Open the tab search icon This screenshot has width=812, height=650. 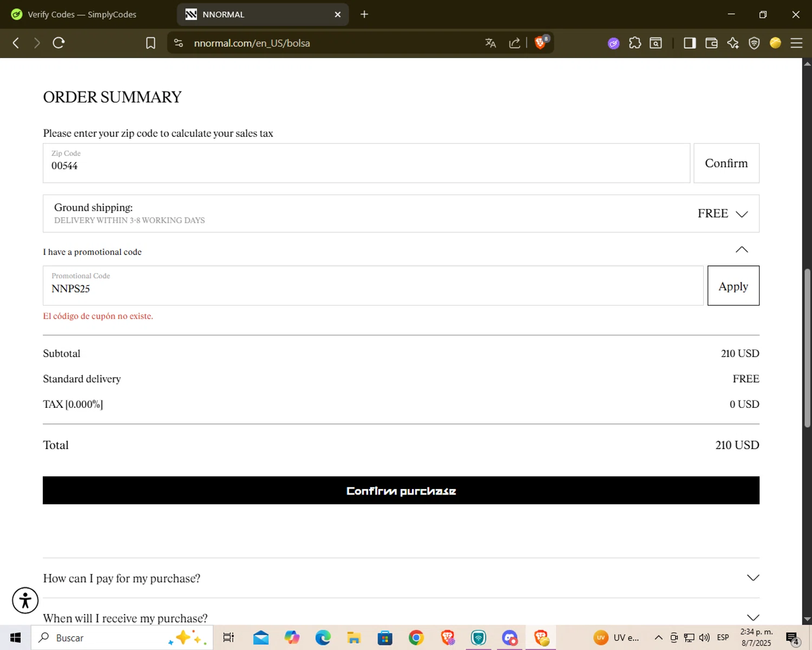656,43
